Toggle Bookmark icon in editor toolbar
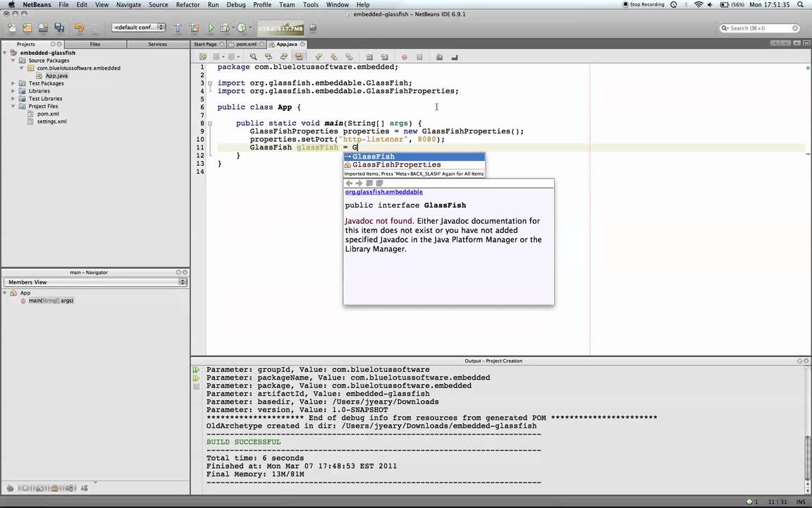The image size is (812, 508). pyautogui.click(x=349, y=57)
